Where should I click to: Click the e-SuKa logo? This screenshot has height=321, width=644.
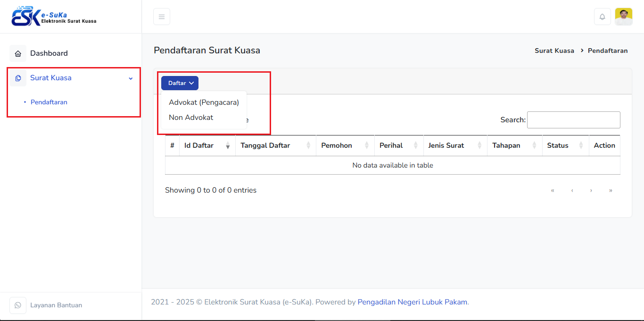click(54, 17)
